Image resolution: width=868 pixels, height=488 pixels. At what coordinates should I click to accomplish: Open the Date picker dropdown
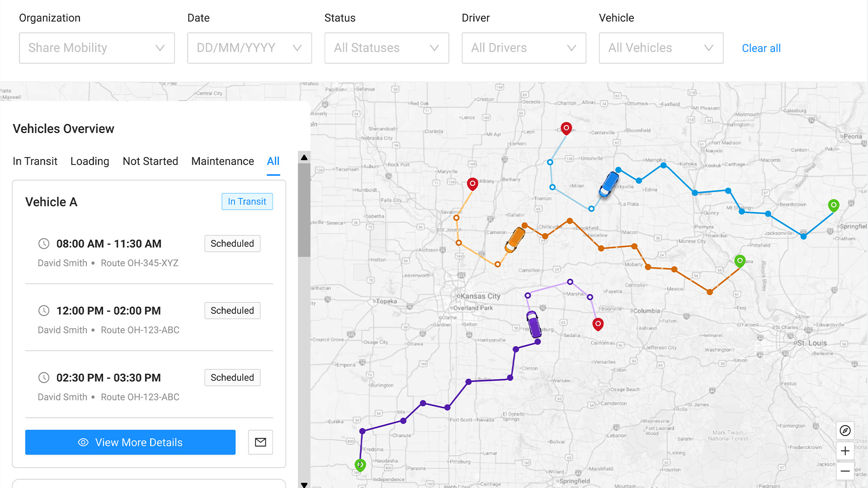click(x=249, y=48)
